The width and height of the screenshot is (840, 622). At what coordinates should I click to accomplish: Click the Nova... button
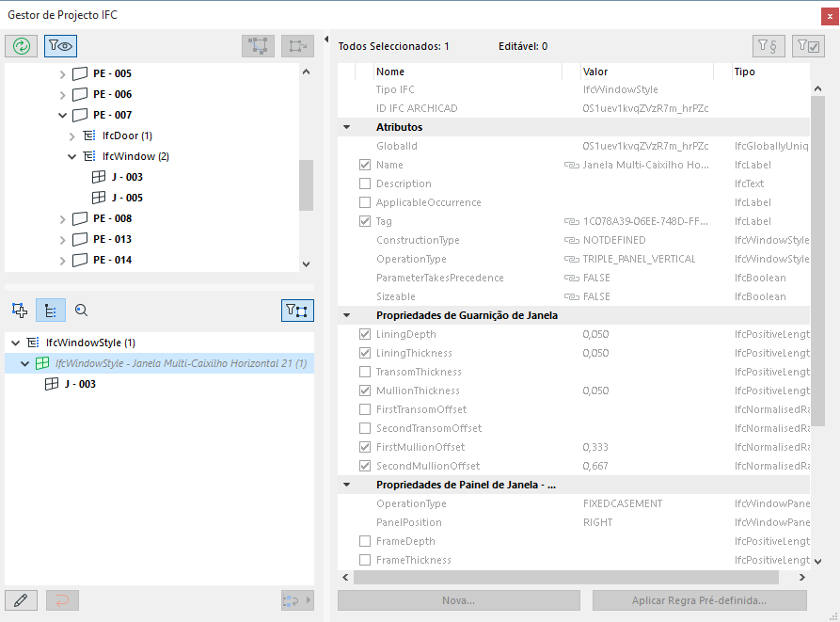[459, 600]
